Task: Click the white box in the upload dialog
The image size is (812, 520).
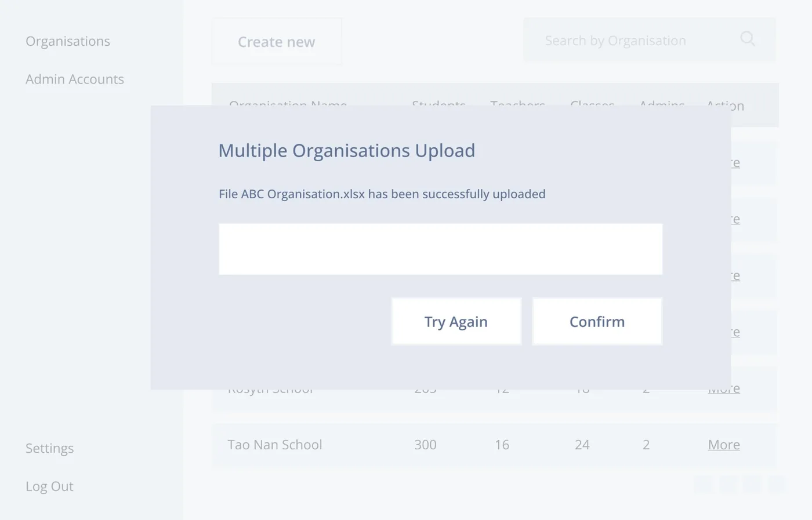Action: pos(441,249)
